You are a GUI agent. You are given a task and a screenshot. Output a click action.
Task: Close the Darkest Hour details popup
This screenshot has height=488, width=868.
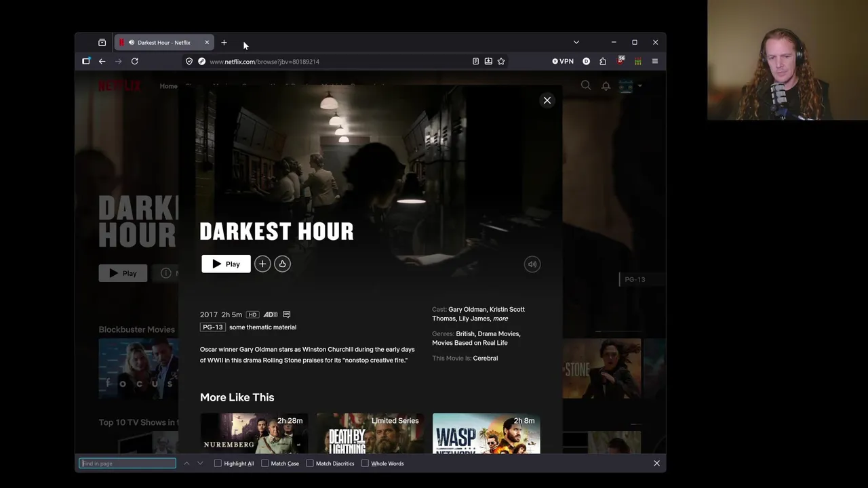[x=547, y=100]
